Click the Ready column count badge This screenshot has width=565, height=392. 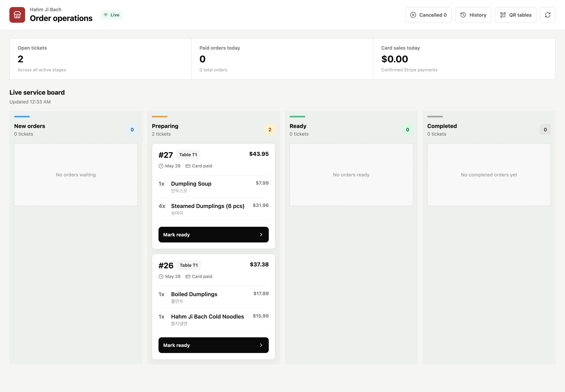pyautogui.click(x=408, y=130)
